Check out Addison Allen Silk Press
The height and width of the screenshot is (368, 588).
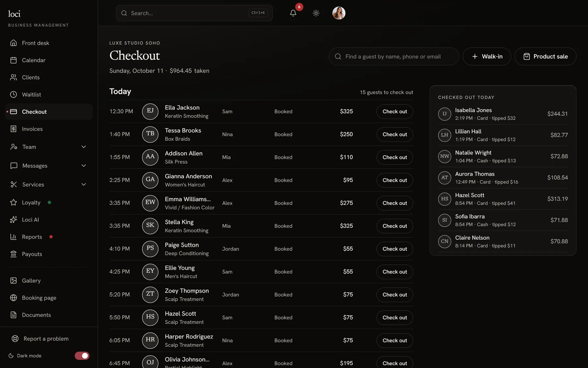(x=395, y=157)
